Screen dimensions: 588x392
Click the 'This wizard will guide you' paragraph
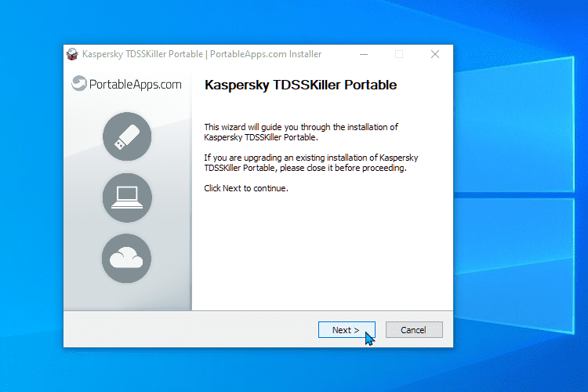tap(301, 132)
